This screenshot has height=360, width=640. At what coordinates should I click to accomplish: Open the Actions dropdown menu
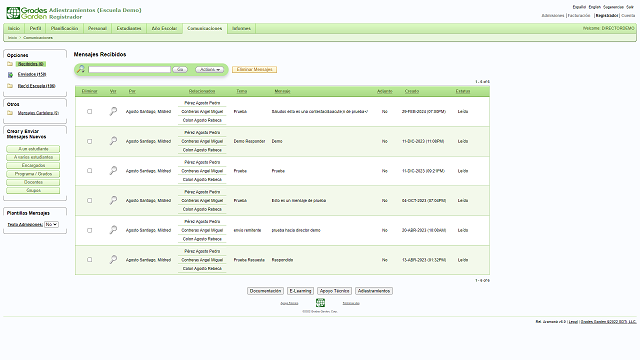209,69
